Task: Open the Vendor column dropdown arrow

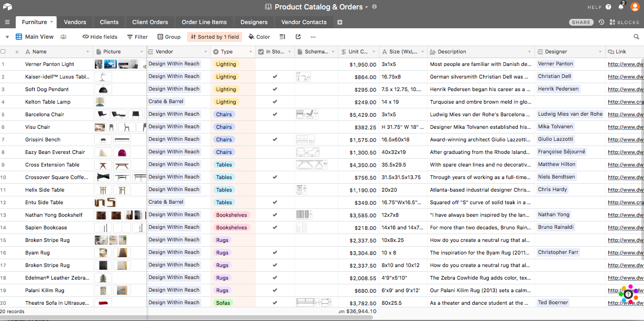Action: [x=205, y=52]
